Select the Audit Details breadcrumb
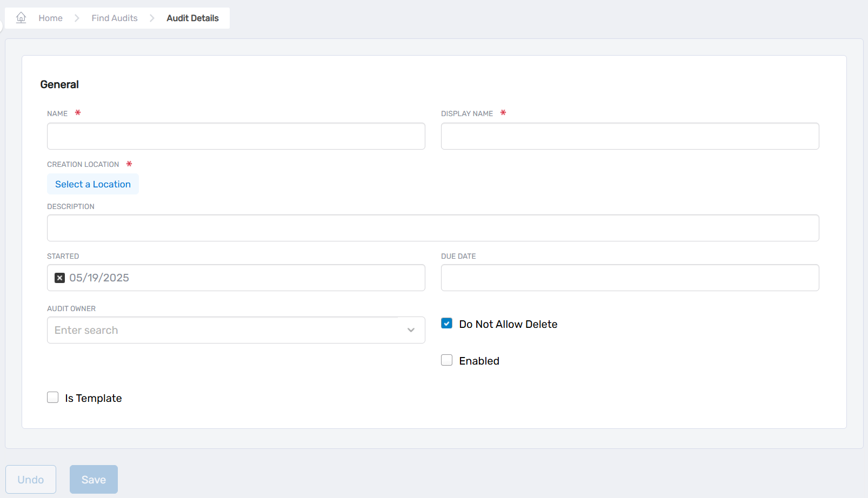This screenshot has height=498, width=868. [192, 18]
